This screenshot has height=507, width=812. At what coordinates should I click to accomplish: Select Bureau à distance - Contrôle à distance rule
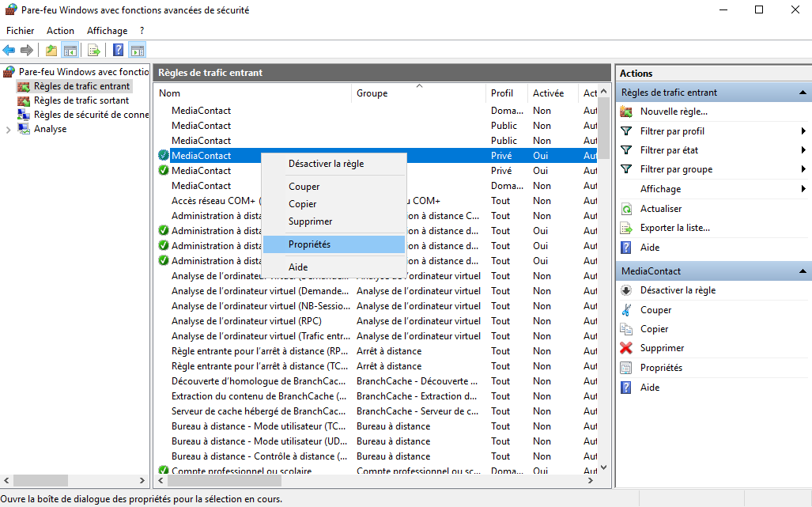259,456
